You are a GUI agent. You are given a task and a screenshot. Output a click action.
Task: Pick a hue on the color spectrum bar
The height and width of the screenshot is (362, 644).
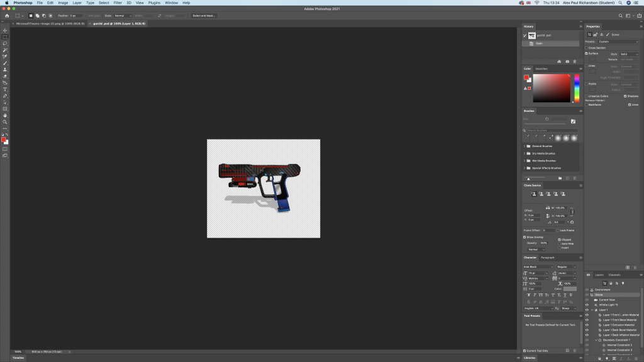pyautogui.click(x=577, y=88)
